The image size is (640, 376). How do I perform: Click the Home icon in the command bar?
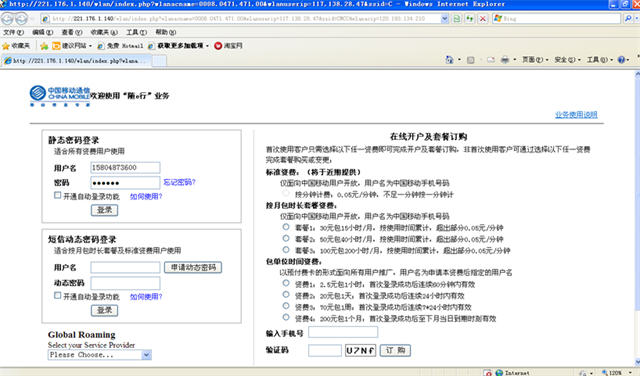[x=449, y=60]
